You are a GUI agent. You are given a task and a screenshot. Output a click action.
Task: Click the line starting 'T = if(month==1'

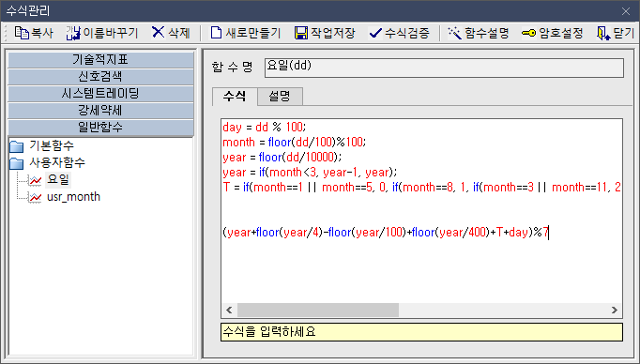click(x=421, y=188)
